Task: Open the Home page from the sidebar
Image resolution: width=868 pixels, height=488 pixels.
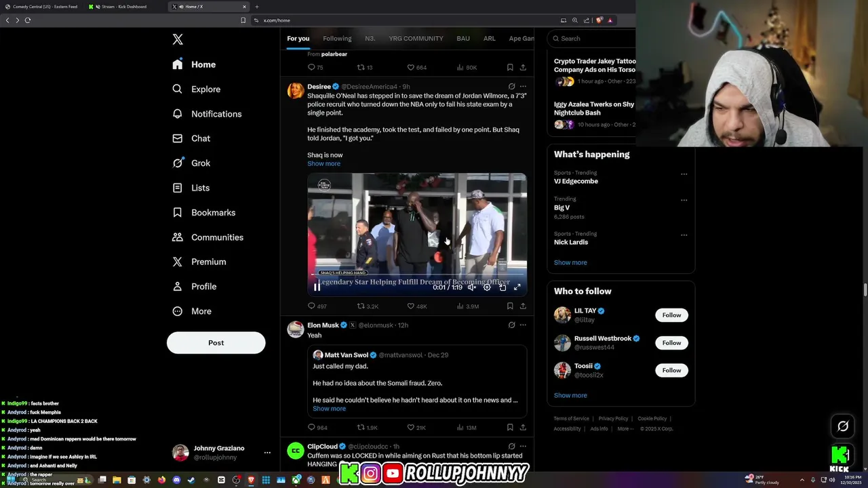Action: click(x=194, y=64)
